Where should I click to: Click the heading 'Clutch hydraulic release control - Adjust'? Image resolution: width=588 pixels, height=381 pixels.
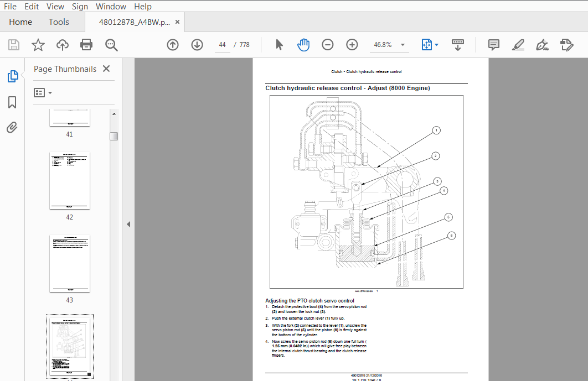point(348,88)
